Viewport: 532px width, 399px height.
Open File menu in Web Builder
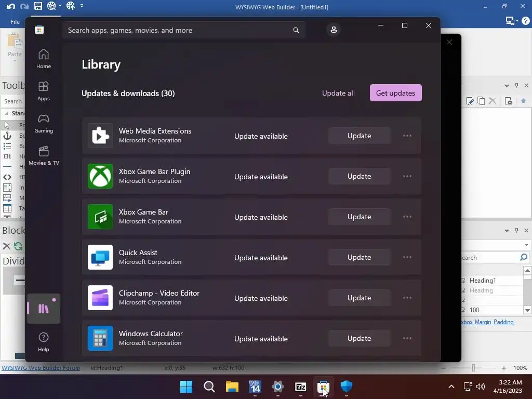(15, 22)
